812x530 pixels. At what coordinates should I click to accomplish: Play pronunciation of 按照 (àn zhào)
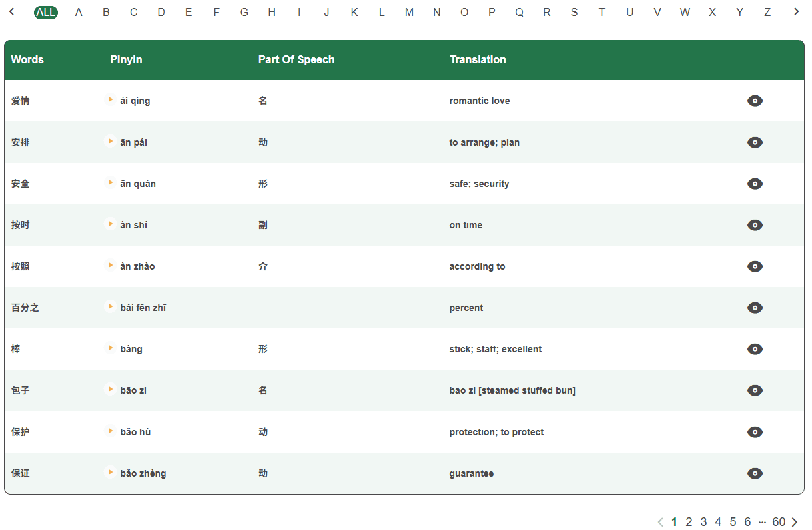pyautogui.click(x=111, y=266)
